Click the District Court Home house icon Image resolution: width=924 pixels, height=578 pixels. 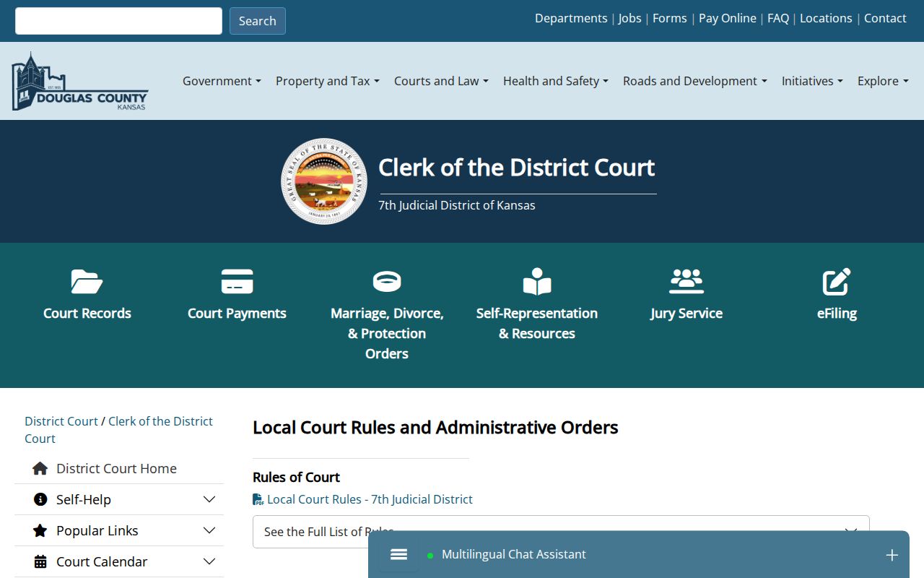[40, 468]
